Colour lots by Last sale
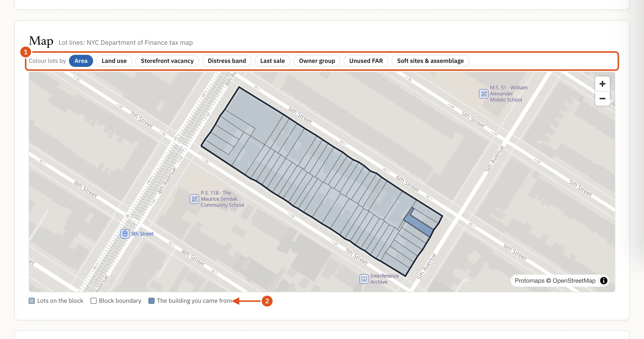The height and width of the screenshot is (339, 644). click(x=272, y=61)
